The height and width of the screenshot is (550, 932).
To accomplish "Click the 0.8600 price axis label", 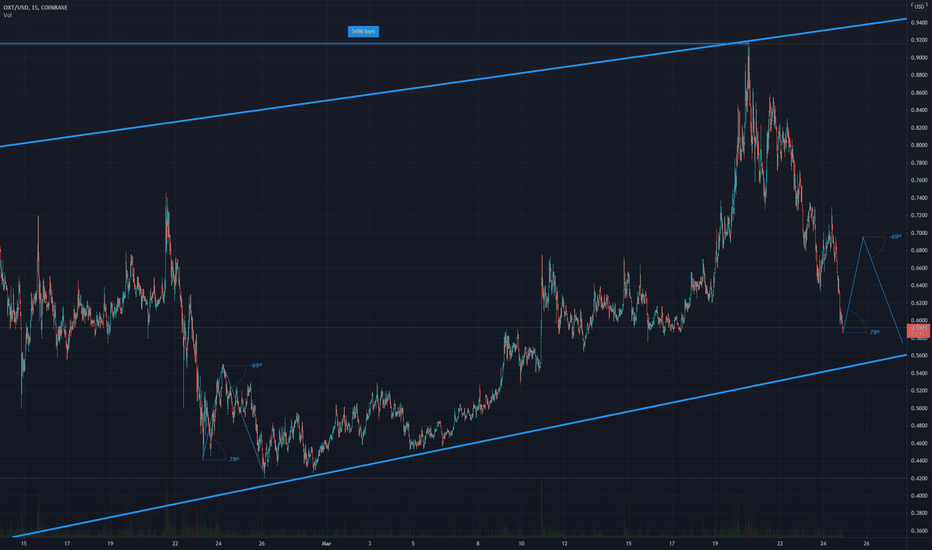I will pos(919,93).
